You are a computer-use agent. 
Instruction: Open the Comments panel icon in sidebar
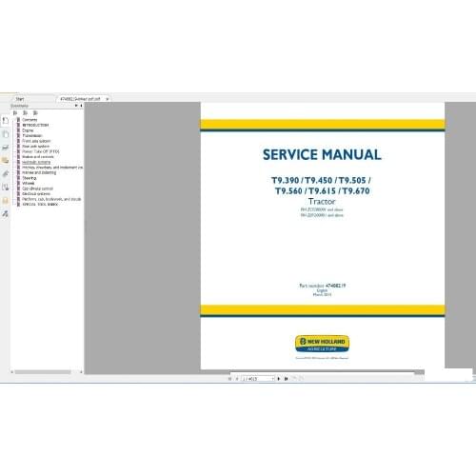5,160
